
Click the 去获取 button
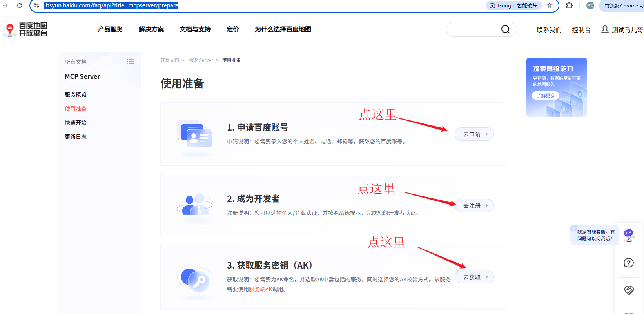tap(474, 277)
